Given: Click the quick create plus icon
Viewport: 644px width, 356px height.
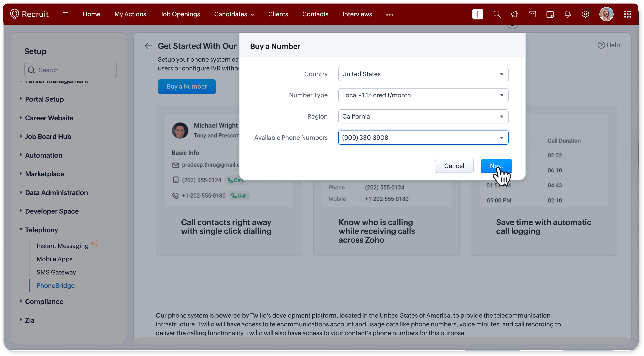Looking at the screenshot, I should coord(477,14).
